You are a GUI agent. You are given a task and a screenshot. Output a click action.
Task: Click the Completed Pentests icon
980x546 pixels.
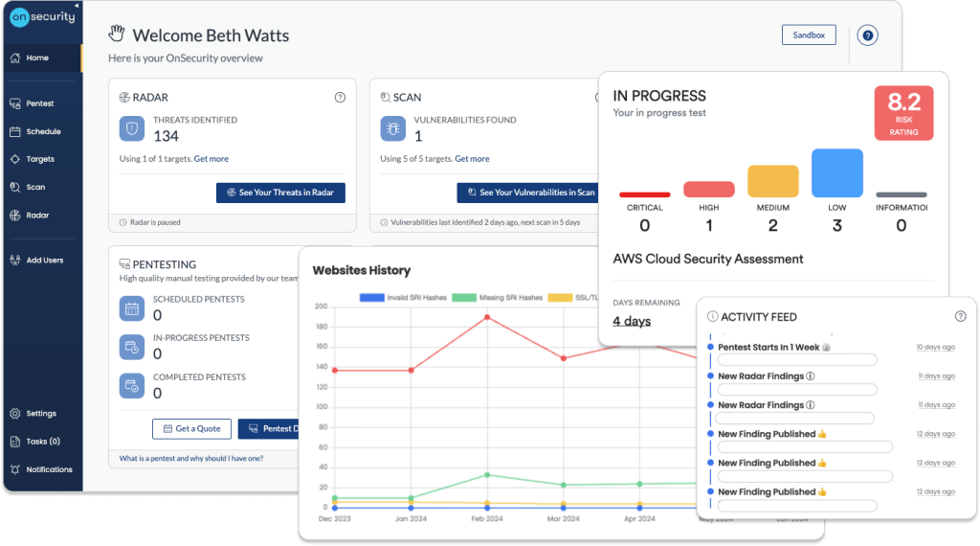click(132, 386)
